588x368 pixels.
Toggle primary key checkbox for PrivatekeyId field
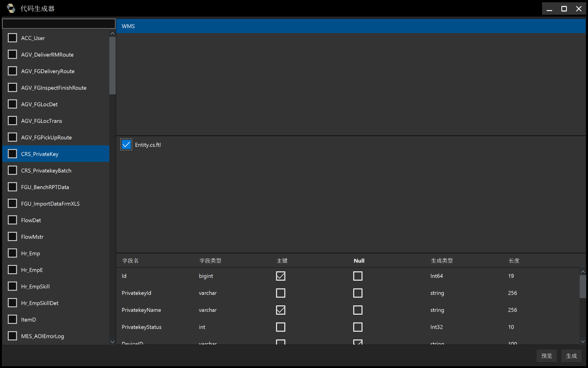point(281,293)
